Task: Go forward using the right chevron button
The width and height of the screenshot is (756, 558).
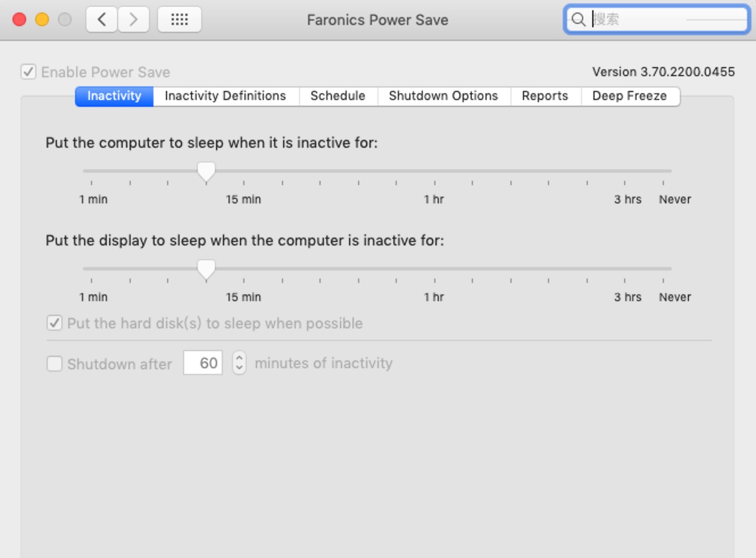Action: [x=134, y=20]
